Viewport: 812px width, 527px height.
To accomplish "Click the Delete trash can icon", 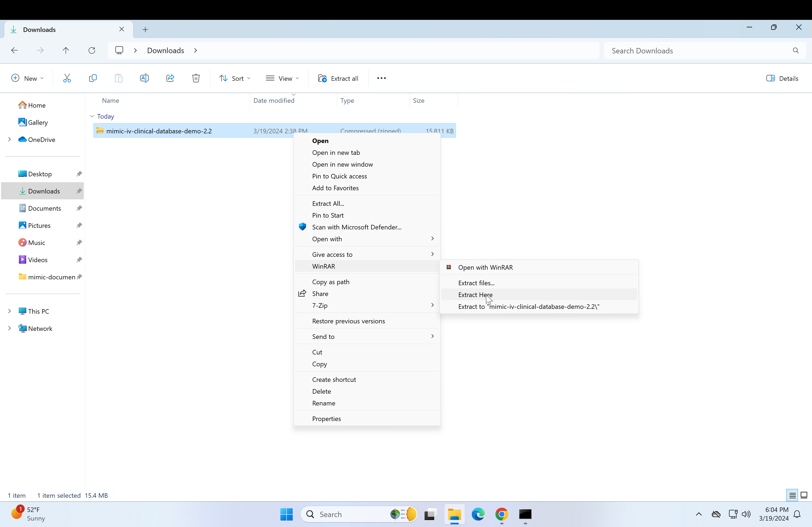I will pos(196,78).
